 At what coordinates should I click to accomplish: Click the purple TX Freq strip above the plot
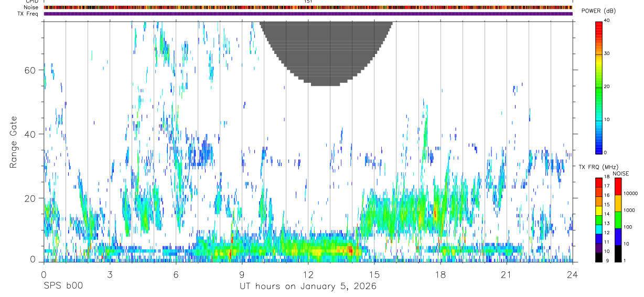(x=308, y=14)
